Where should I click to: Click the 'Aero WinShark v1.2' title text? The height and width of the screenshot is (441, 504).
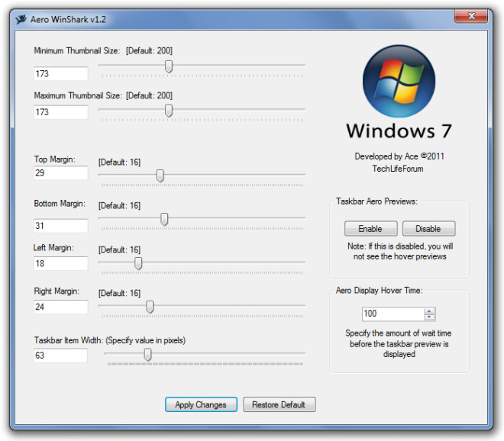point(68,20)
